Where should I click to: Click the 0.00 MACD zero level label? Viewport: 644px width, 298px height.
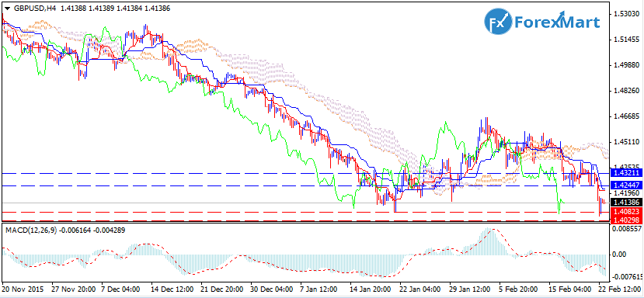(618, 255)
